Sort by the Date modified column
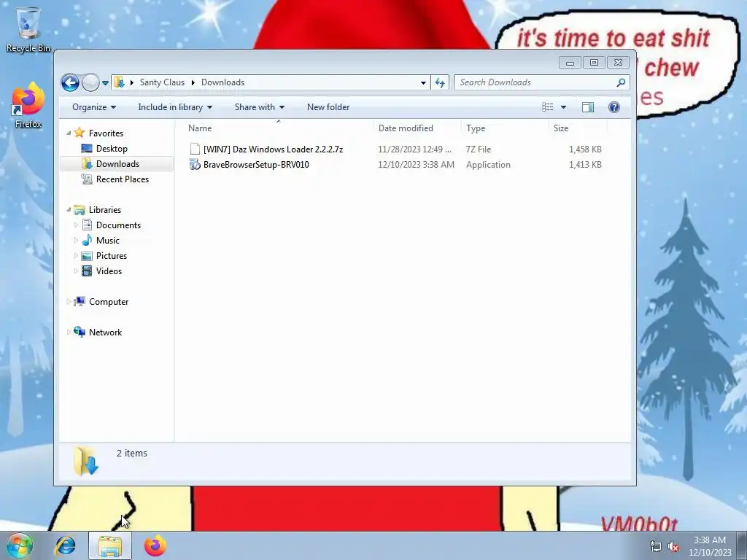The height and width of the screenshot is (560, 747). pyautogui.click(x=417, y=128)
